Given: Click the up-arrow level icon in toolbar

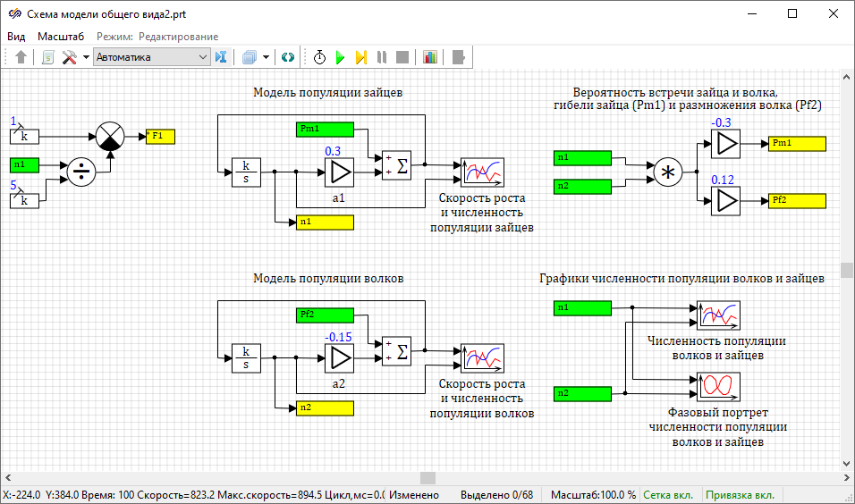Looking at the screenshot, I should (x=21, y=57).
